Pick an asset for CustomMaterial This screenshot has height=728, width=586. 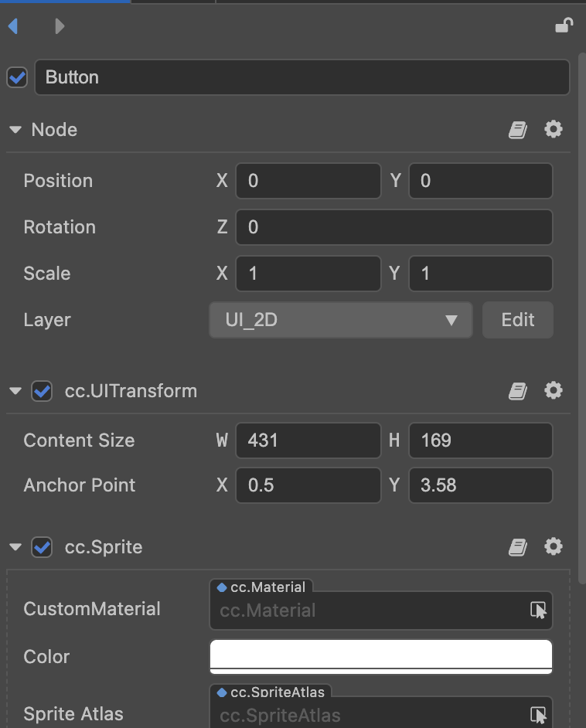538,611
